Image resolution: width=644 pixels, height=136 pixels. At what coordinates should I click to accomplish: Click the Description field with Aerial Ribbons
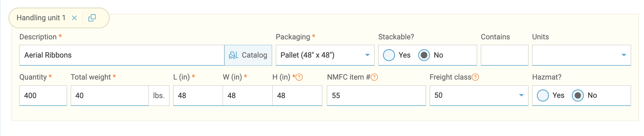[x=121, y=55]
